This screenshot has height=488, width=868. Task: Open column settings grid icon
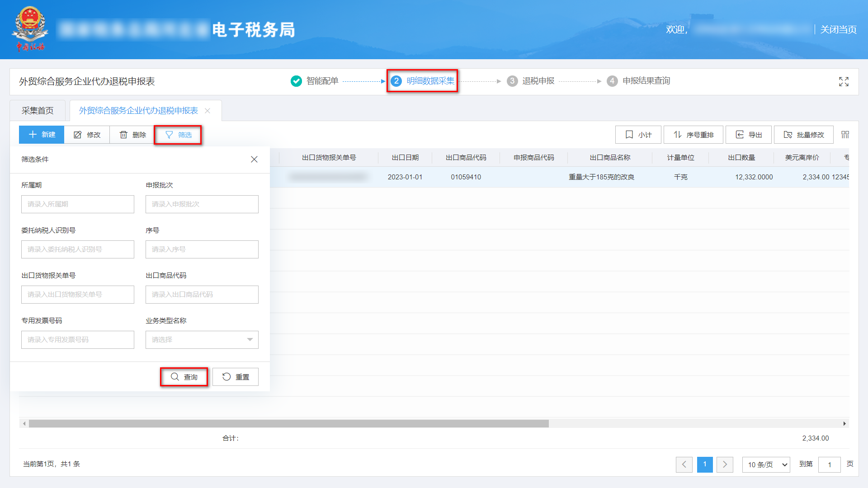click(845, 135)
